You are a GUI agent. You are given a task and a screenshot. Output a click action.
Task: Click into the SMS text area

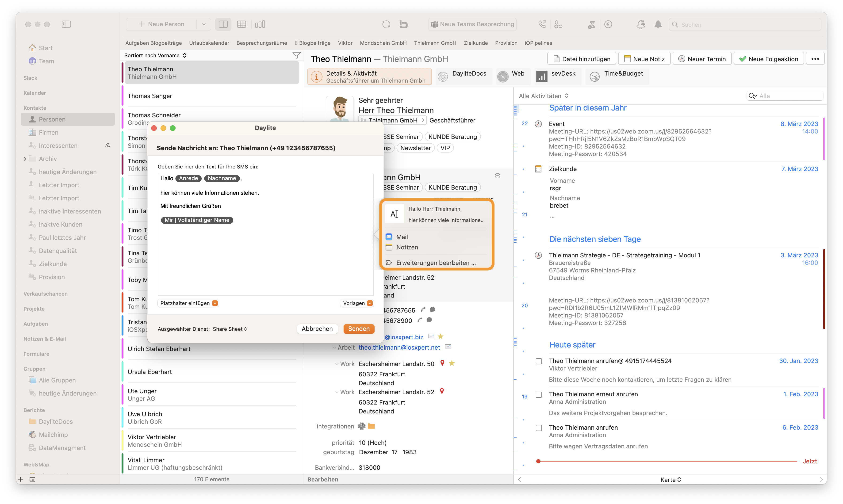tap(265, 234)
